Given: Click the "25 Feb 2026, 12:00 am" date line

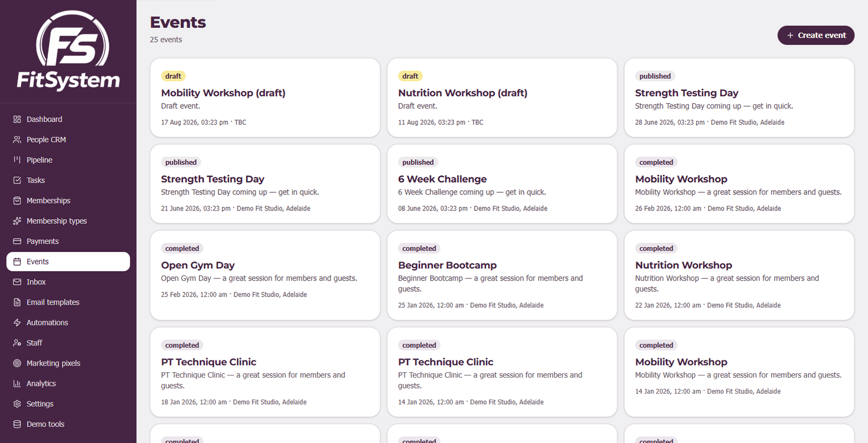Looking at the screenshot, I should tap(234, 295).
